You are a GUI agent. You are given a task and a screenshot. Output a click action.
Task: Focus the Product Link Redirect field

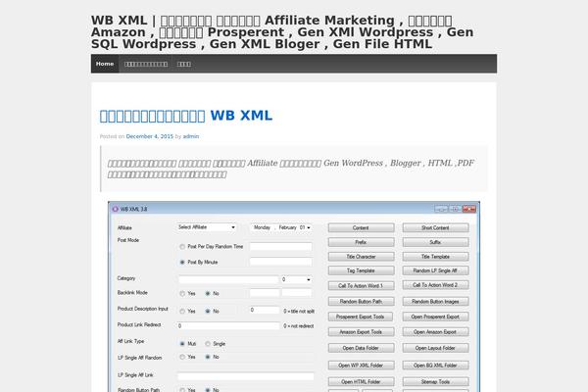(x=228, y=326)
